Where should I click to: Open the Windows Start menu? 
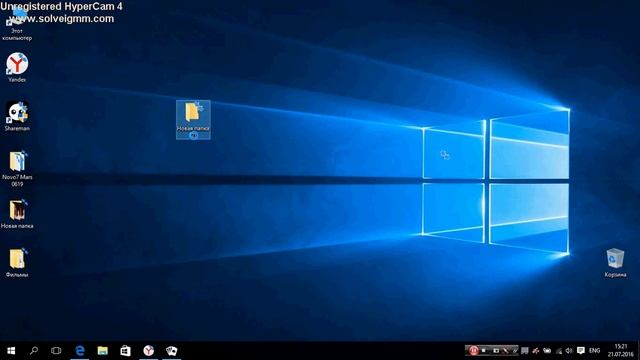11,351
